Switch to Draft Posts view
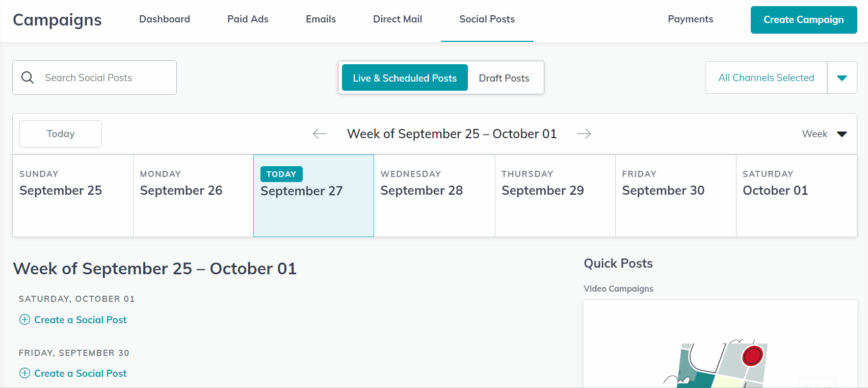The height and width of the screenshot is (388, 868). 504,77
